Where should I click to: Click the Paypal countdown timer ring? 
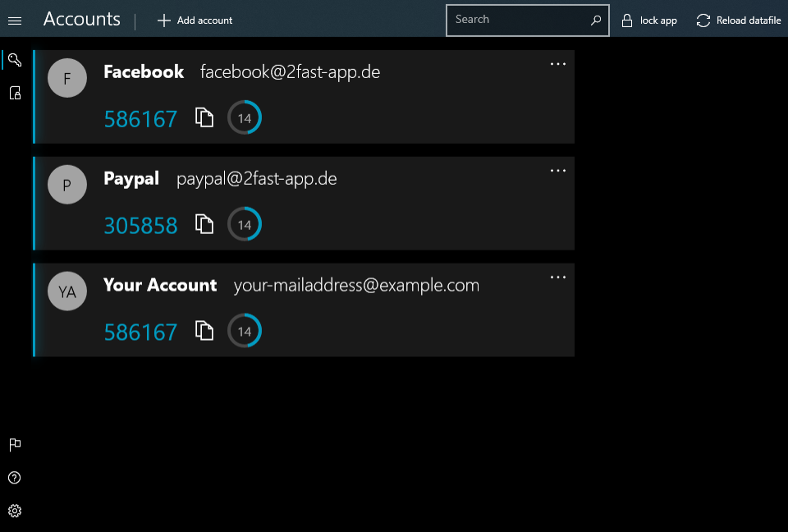point(245,224)
